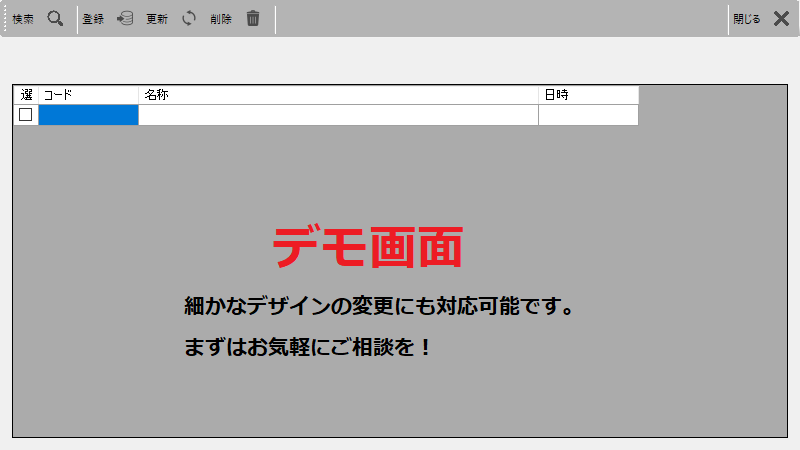The width and height of the screenshot is (800, 450).
Task: Click the 日時 column header
Action: pyautogui.click(x=588, y=95)
